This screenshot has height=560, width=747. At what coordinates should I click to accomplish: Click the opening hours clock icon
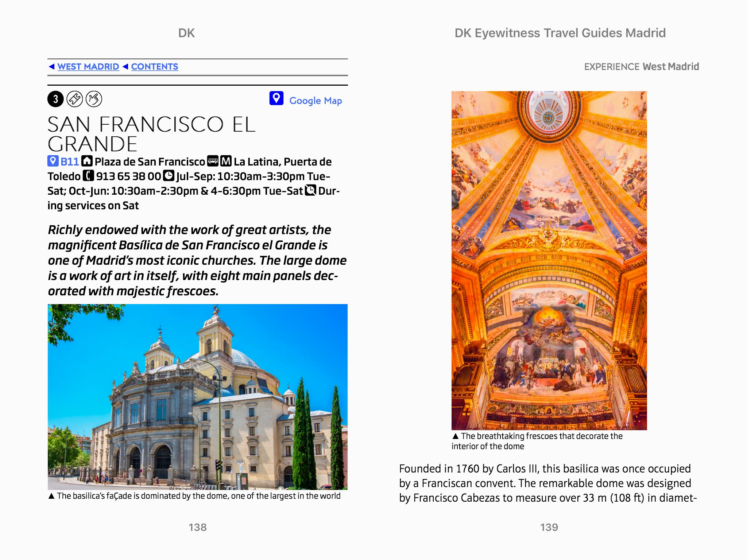pos(168,176)
